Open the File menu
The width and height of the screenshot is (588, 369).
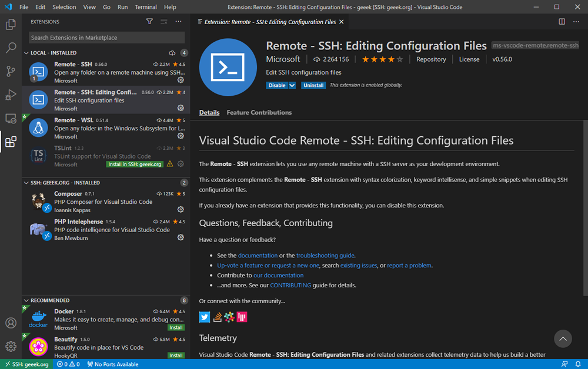tap(24, 6)
